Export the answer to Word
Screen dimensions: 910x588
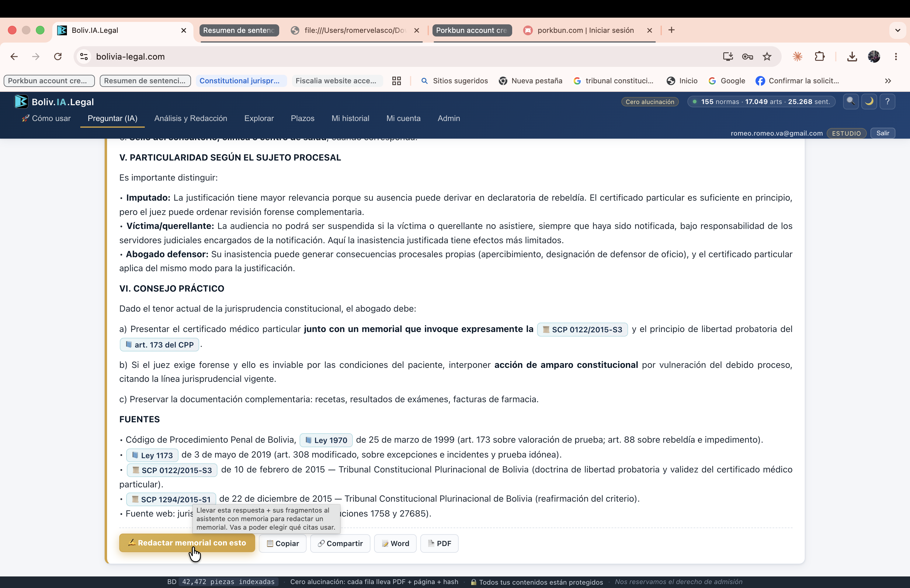(x=395, y=543)
